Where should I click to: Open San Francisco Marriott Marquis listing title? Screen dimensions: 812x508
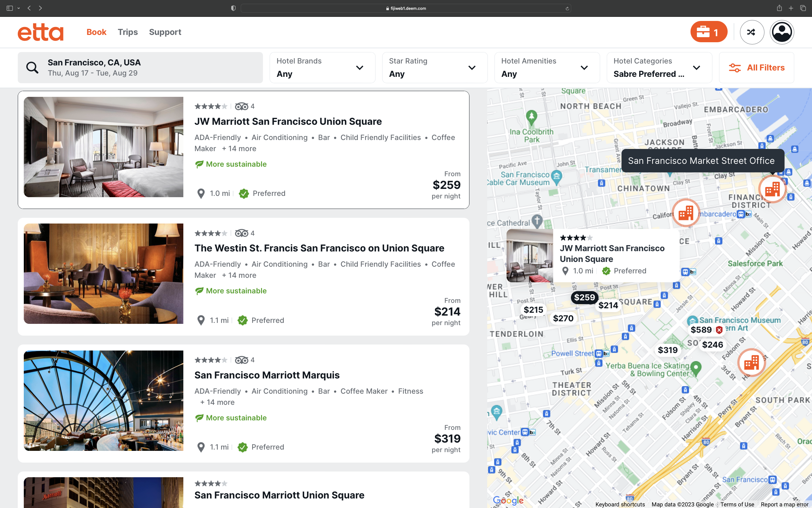pos(267,375)
